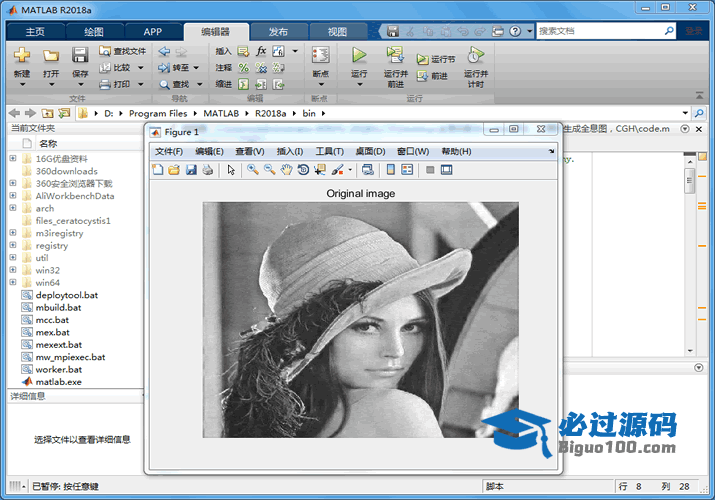Toggle the Zoom Out tool

point(269,170)
